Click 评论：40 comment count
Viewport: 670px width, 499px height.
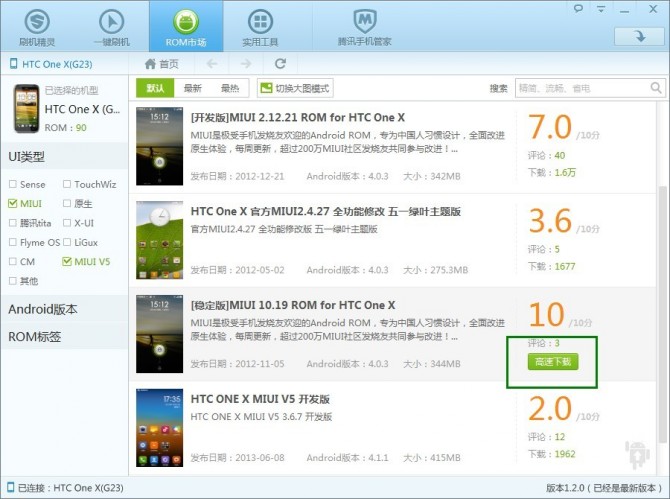tap(547, 156)
